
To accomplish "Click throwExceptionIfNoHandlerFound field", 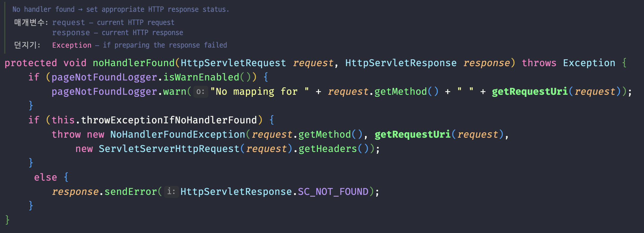I will click(x=169, y=120).
